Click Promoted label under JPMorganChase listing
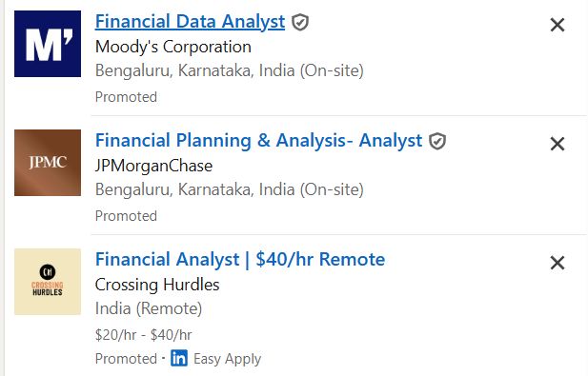This screenshot has height=376, width=588. (126, 216)
